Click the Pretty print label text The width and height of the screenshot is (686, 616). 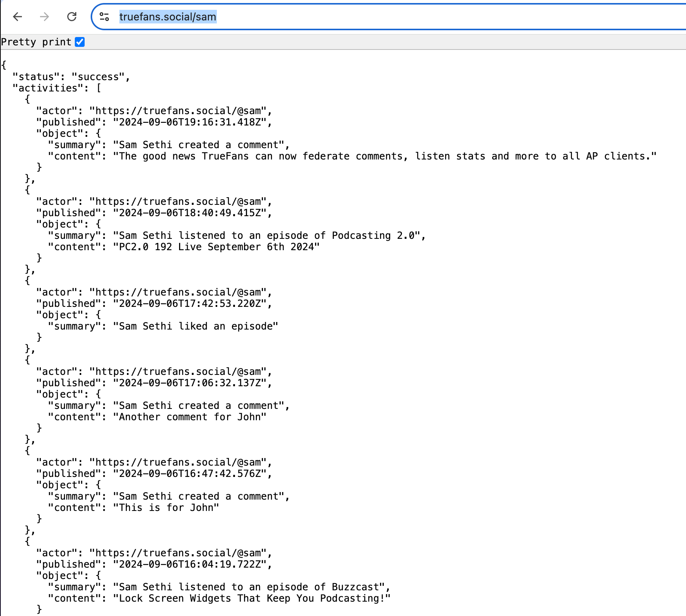coord(36,42)
